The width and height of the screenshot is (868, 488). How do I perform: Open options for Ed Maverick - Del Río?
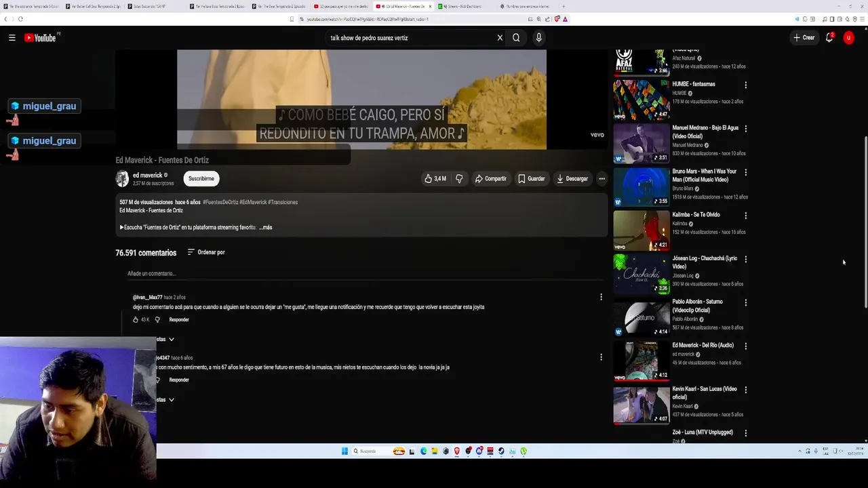[745, 346]
